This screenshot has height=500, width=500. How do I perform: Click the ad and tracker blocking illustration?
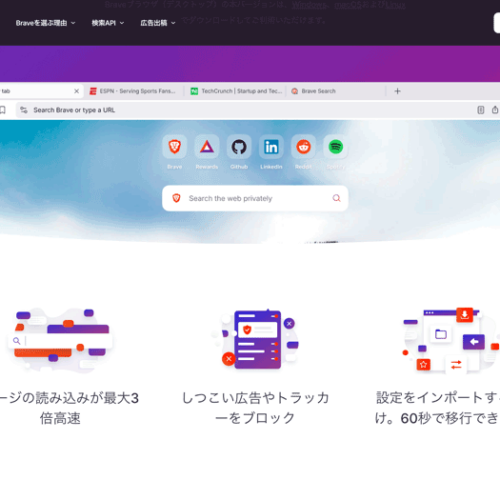(x=256, y=339)
